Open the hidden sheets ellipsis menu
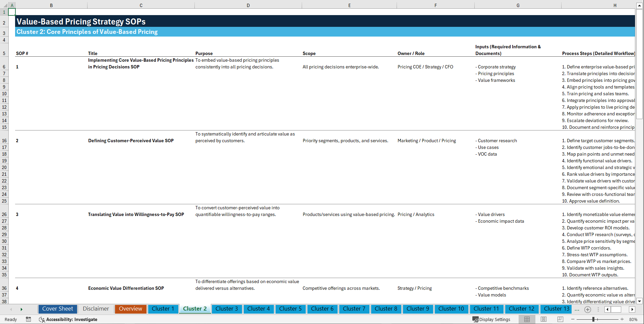The width and height of the screenshot is (644, 324). pos(577,309)
